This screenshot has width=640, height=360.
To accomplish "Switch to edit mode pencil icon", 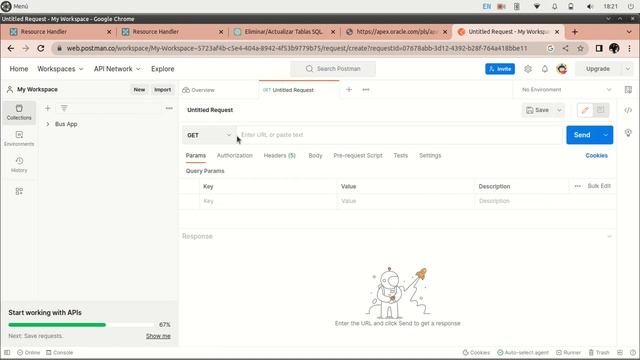I will pos(585,110).
